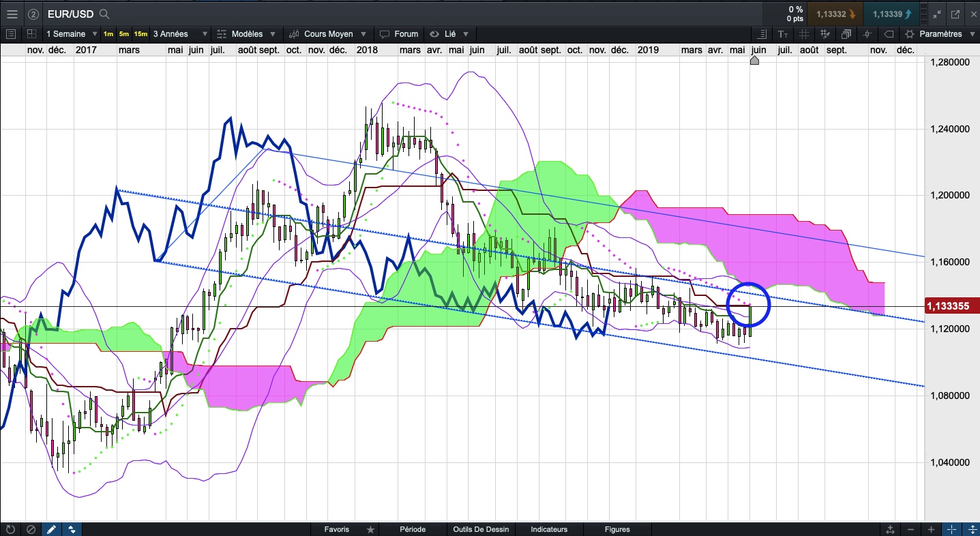Click the 1,040000 price axis label

(x=949, y=464)
